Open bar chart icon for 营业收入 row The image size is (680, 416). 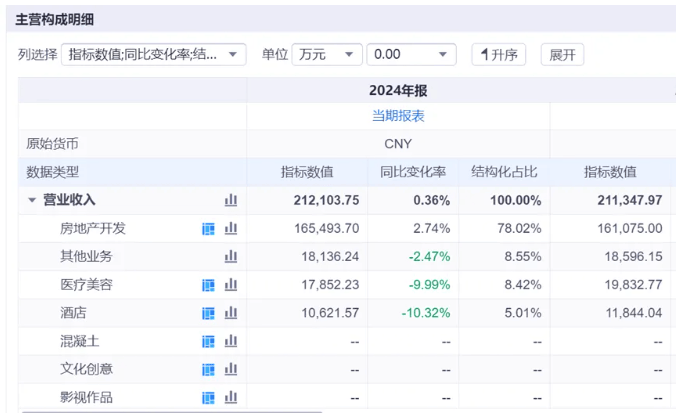pyautogui.click(x=231, y=200)
